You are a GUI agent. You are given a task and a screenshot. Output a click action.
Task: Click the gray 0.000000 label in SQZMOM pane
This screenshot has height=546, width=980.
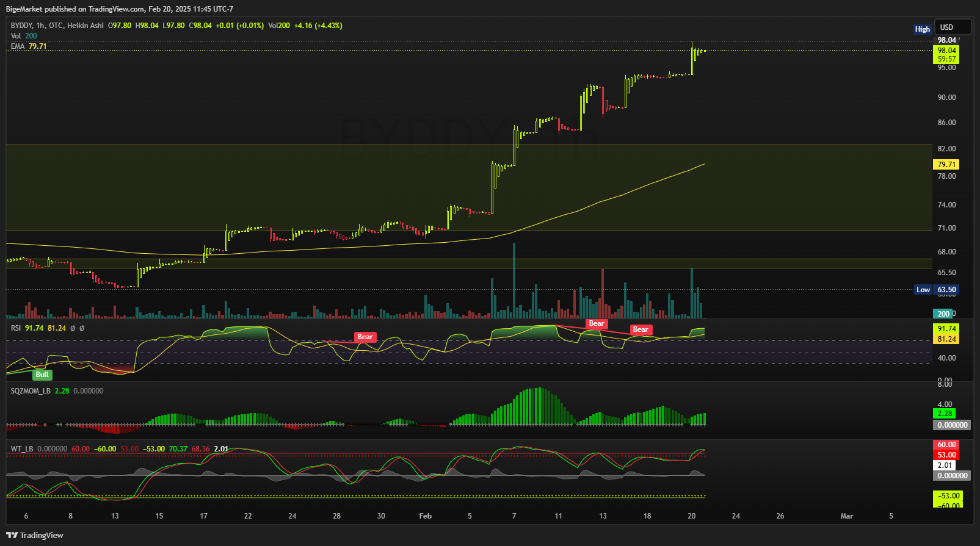click(x=952, y=425)
